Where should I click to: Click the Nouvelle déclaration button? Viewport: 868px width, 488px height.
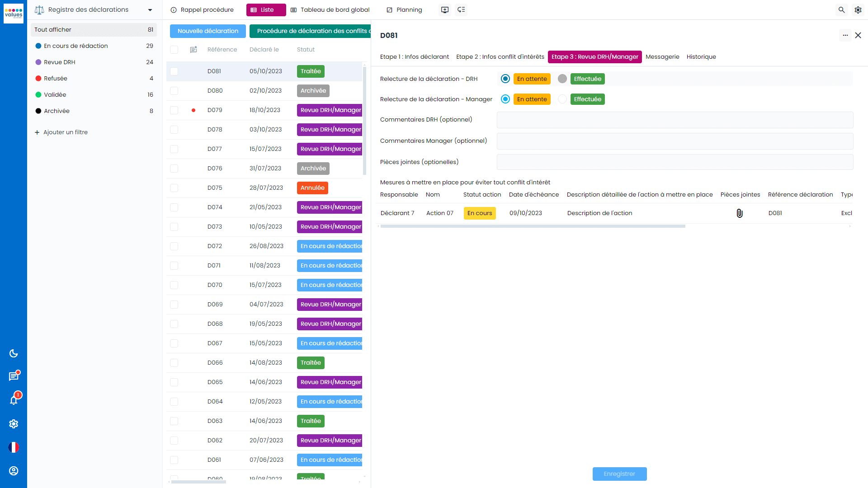[208, 31]
